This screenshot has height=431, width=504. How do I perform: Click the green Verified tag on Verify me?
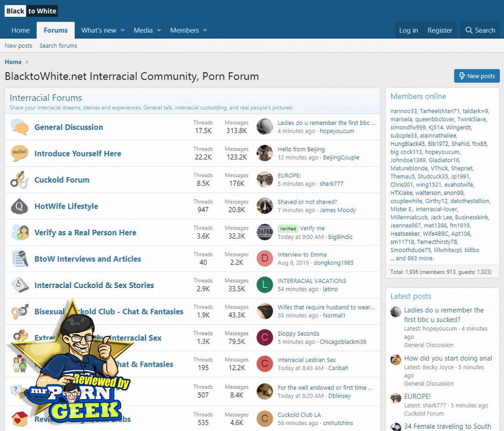[x=288, y=229]
